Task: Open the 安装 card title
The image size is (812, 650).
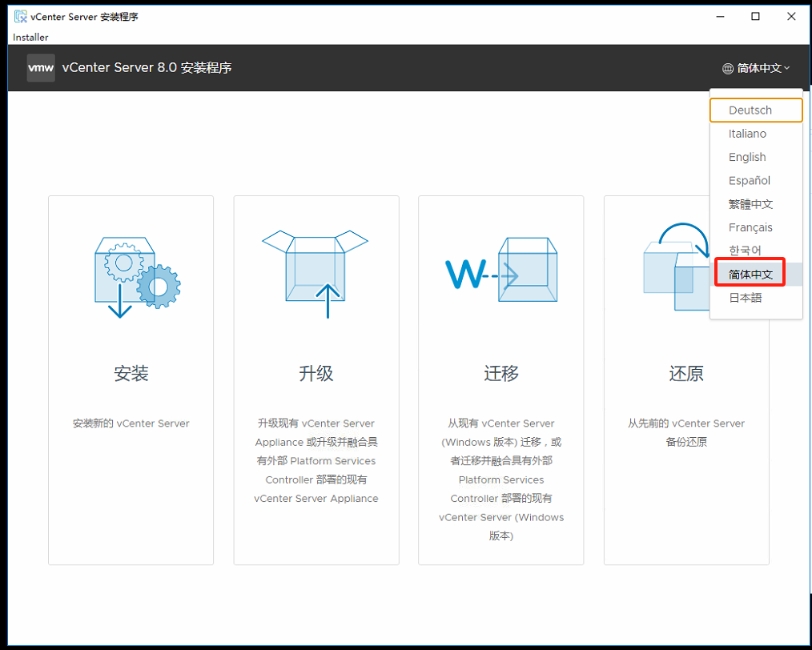Action: [x=131, y=373]
